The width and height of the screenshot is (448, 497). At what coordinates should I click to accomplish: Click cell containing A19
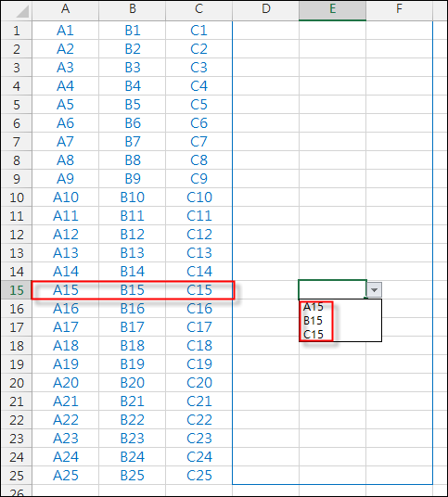click(65, 364)
